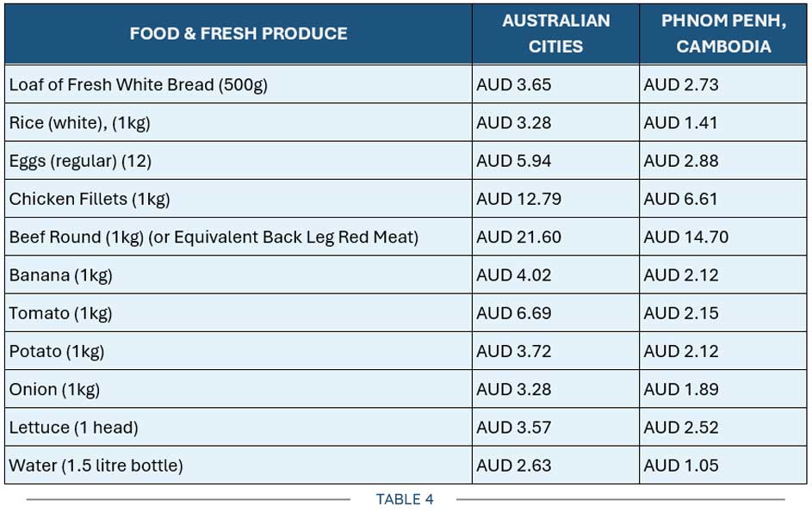812x518 pixels.
Task: Click the AUD 12.79 chicken price
Action: (518, 199)
